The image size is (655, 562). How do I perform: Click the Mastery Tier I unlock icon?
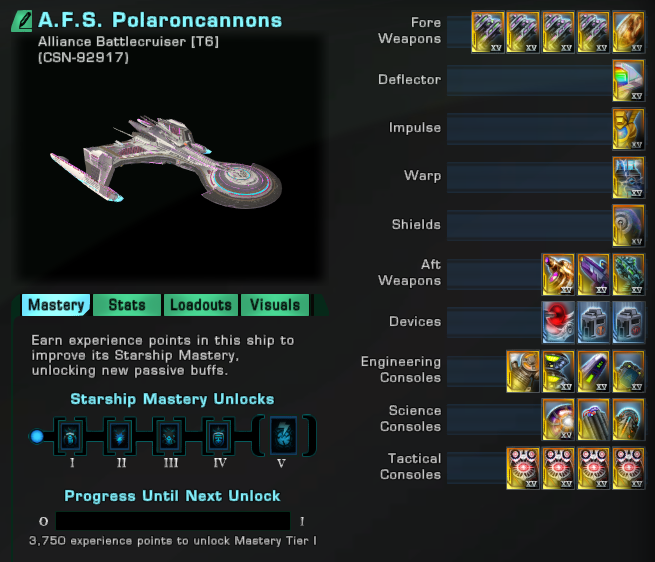click(x=70, y=437)
